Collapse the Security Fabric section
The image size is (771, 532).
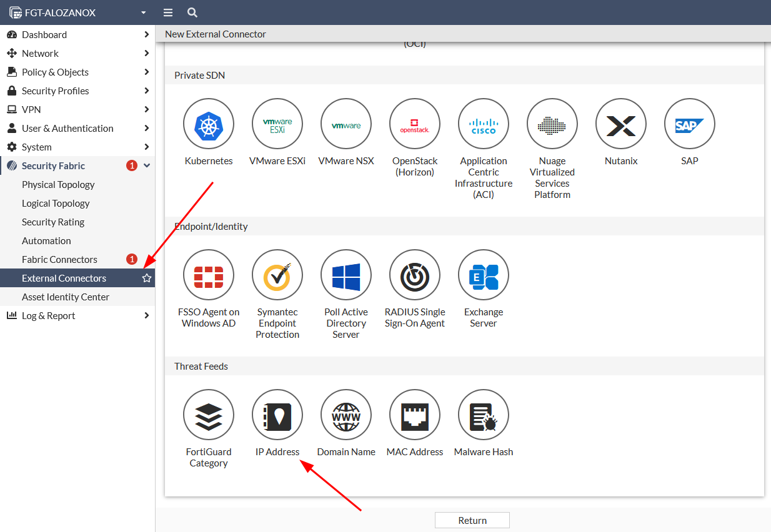click(147, 166)
